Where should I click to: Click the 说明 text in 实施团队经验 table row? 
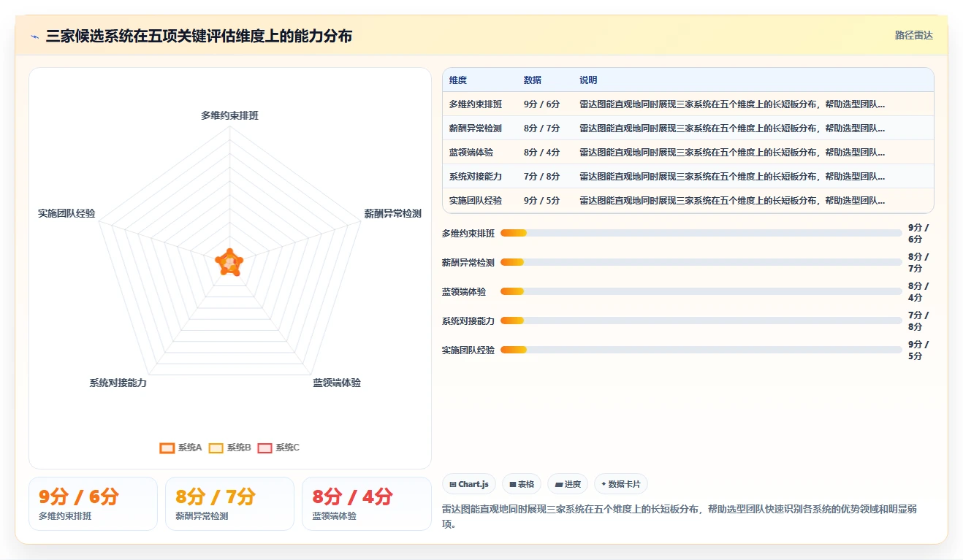[732, 201]
